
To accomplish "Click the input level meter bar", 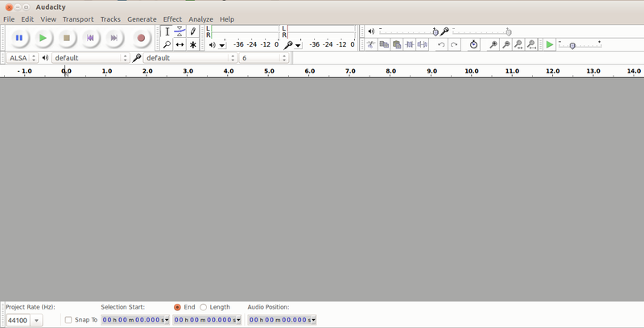I will point(321,31).
